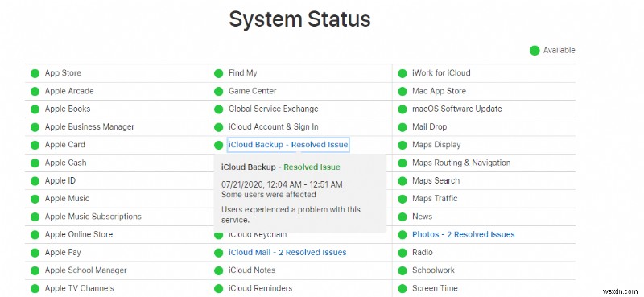Click status dot beside Photos row
Screen dimensions: 644x297
(x=402, y=235)
